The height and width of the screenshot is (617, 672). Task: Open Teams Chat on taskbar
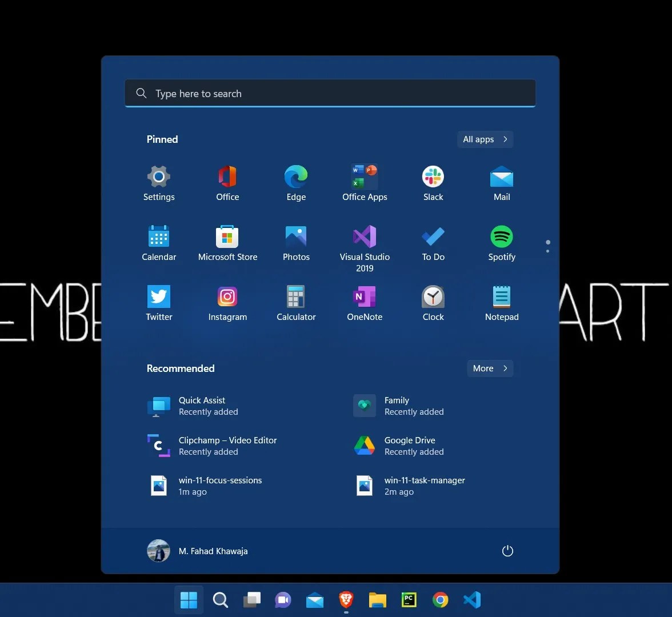coord(283,600)
